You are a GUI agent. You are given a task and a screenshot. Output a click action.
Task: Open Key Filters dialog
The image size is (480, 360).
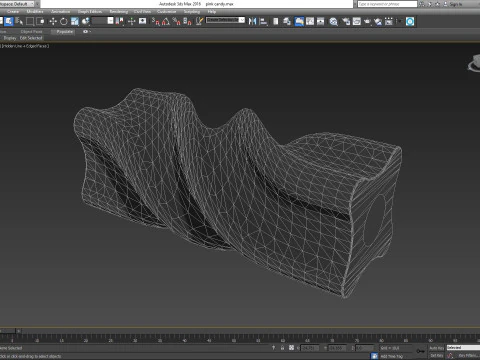pos(468,356)
